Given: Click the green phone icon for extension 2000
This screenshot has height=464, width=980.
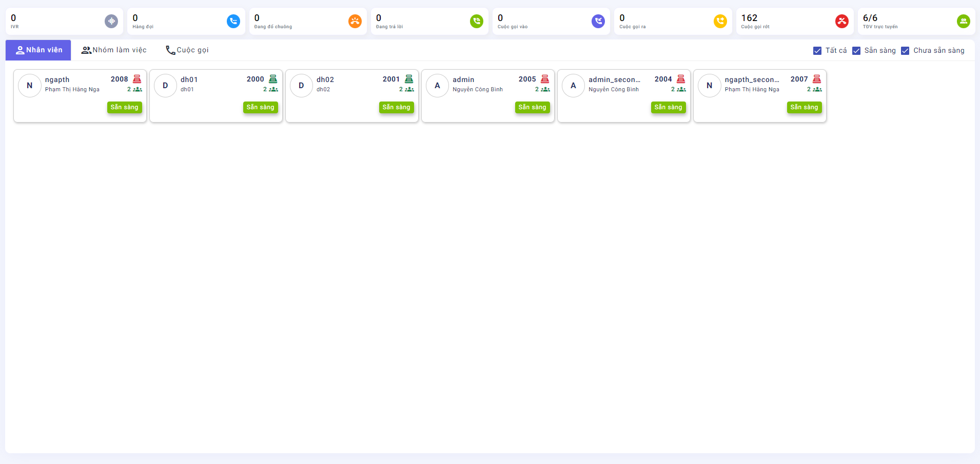Looking at the screenshot, I should [x=273, y=79].
